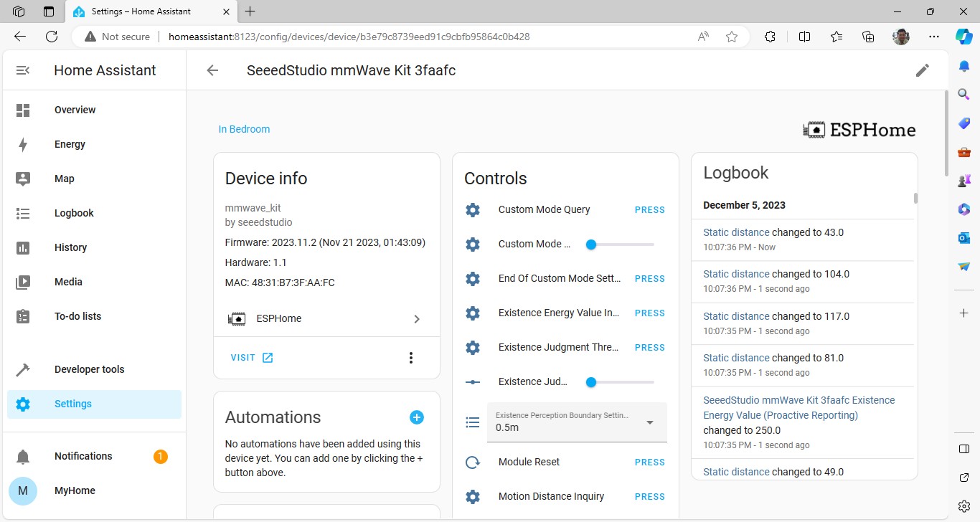The width and height of the screenshot is (980, 522).
Task: Open Static distance link for 104.0 entry
Action: (x=736, y=274)
